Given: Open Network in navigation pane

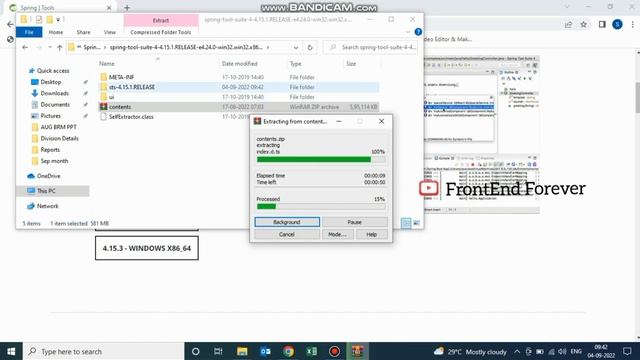Looking at the screenshot, I should (47, 206).
